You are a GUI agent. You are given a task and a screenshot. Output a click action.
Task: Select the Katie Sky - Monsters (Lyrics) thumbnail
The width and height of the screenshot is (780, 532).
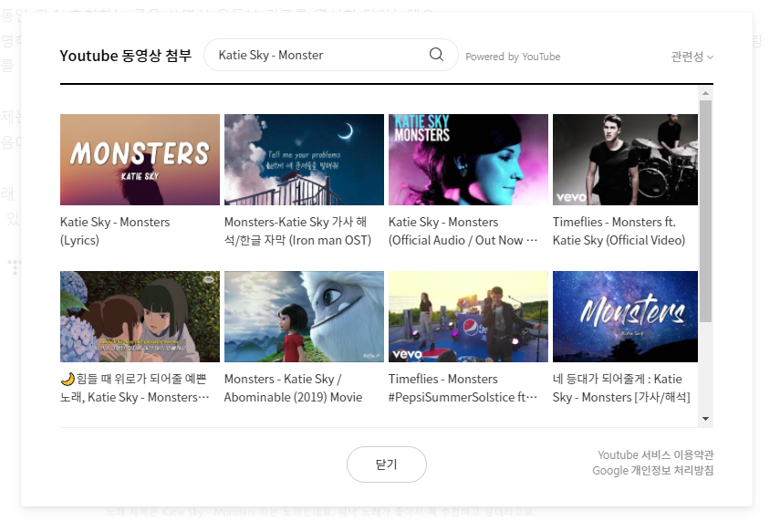[140, 160]
